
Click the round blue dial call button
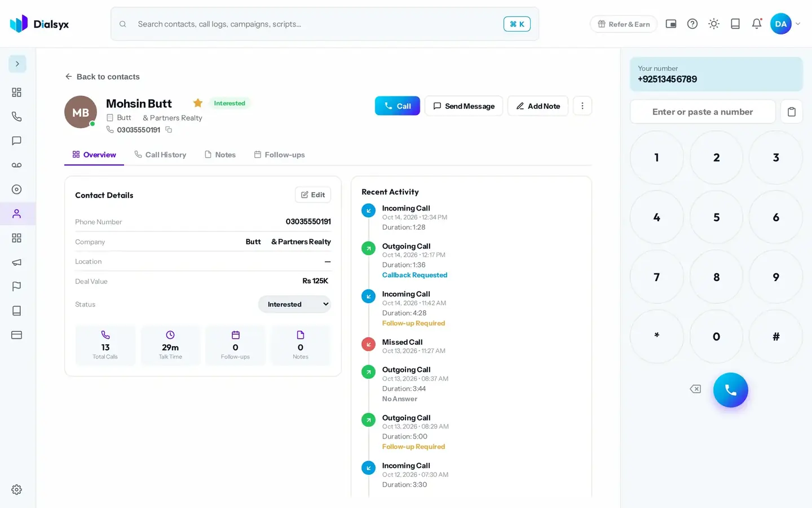coord(731,390)
